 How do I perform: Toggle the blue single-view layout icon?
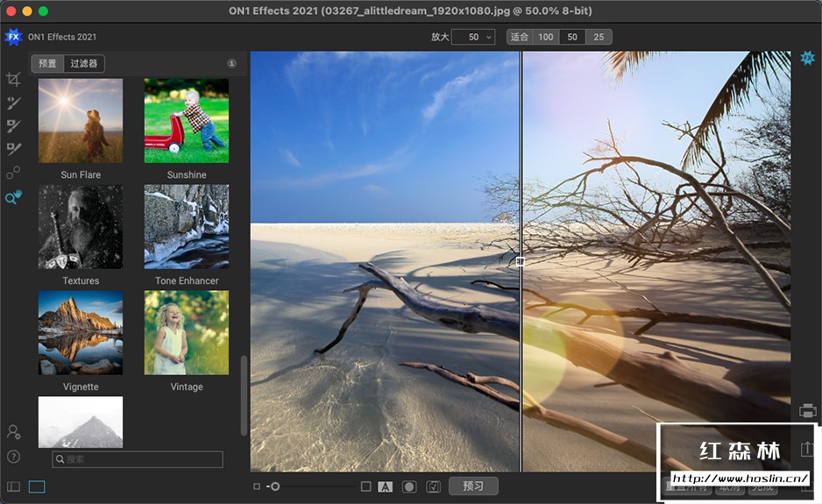tap(37, 486)
